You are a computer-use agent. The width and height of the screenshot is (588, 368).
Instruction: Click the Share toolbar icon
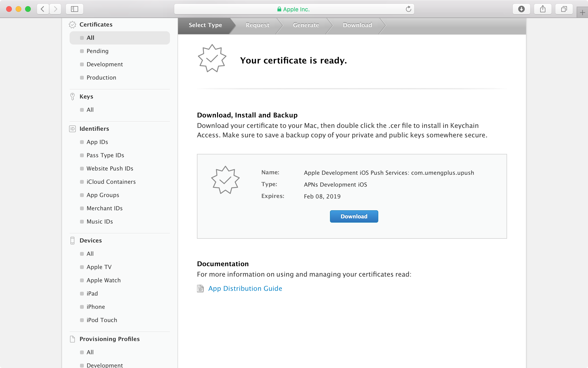pos(543,9)
